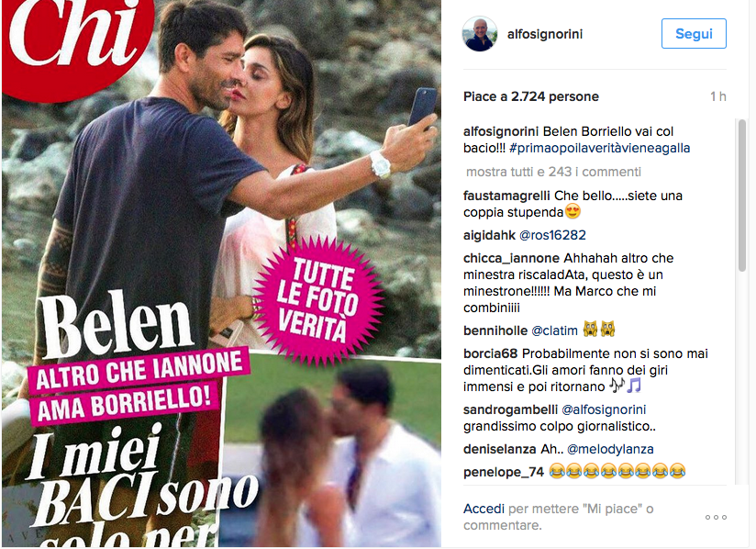Click the alfosignorini profile avatar
The height and width of the screenshot is (549, 756).
coord(480,34)
